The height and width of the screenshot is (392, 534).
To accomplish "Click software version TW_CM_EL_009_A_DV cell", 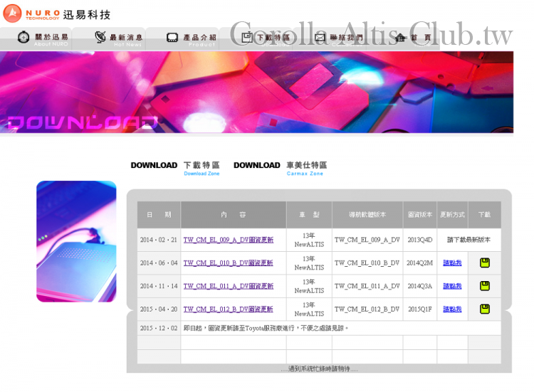I will coord(367,240).
